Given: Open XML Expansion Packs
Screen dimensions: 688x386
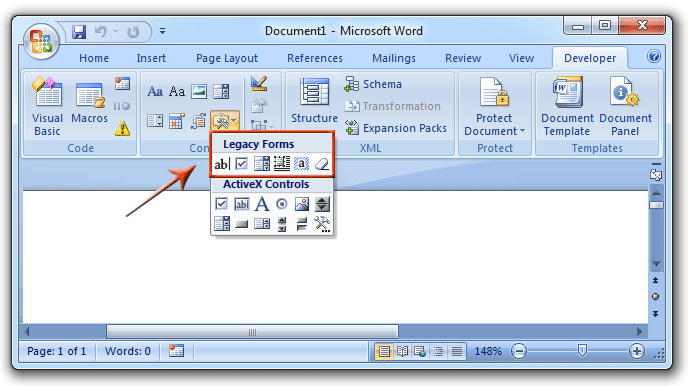Looking at the screenshot, I should (x=396, y=128).
